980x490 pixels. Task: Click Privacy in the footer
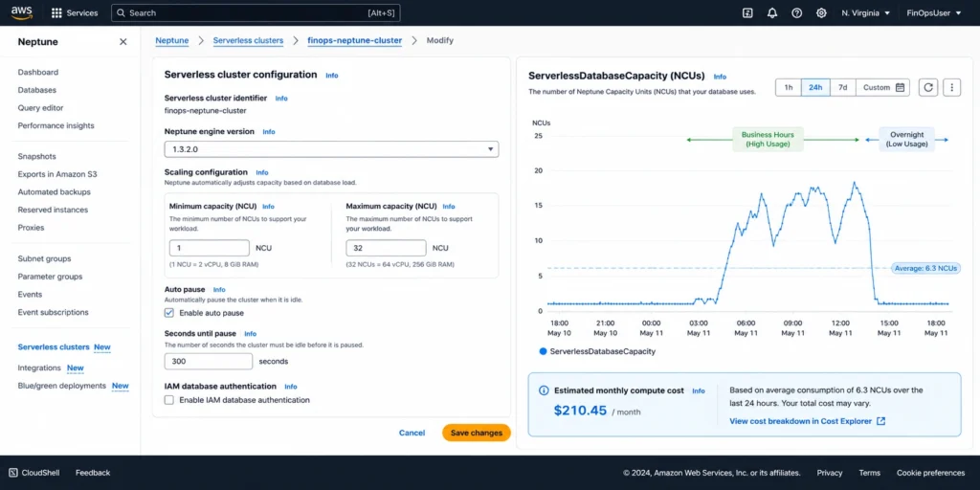[x=830, y=473]
